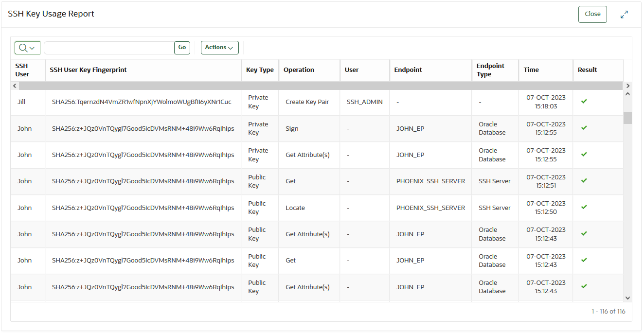Click the down arrow of the vertical scrollbar
This screenshot has width=644, height=333.
coord(628,298)
